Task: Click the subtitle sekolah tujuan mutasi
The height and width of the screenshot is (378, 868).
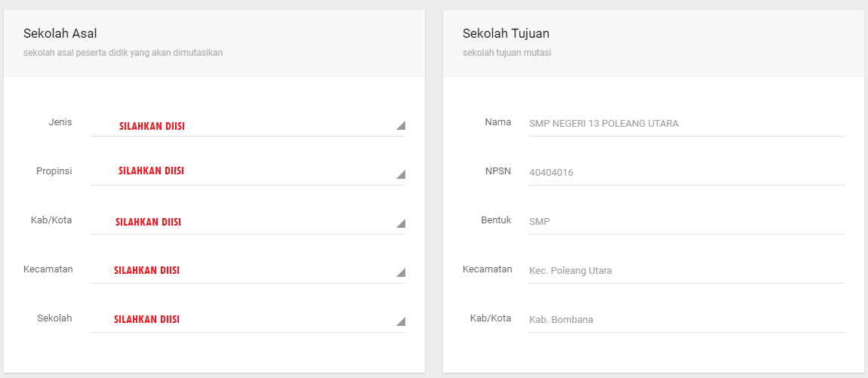Action: click(x=506, y=53)
